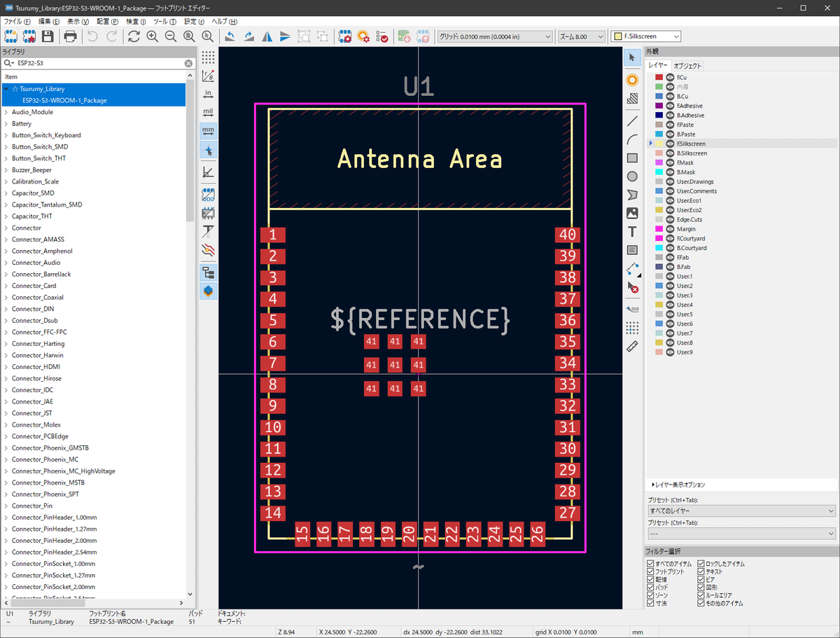Clear the library search with the X button
840x638 pixels.
188,63
